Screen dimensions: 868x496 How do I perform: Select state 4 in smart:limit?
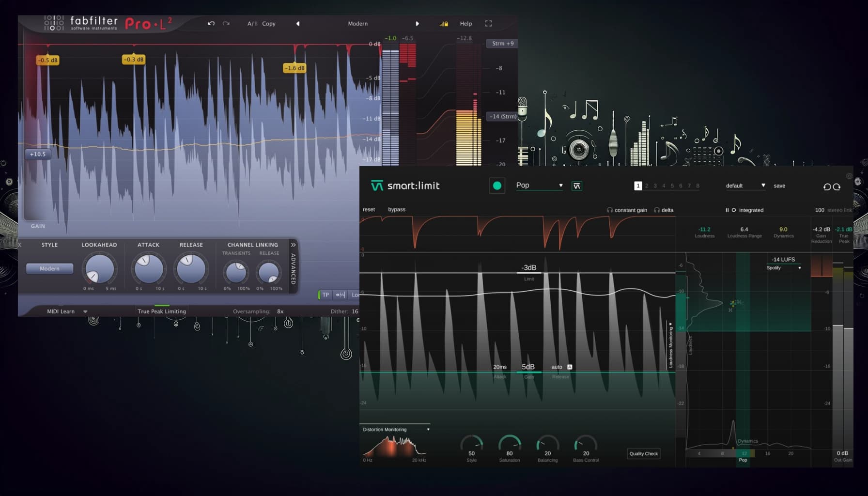tap(664, 186)
